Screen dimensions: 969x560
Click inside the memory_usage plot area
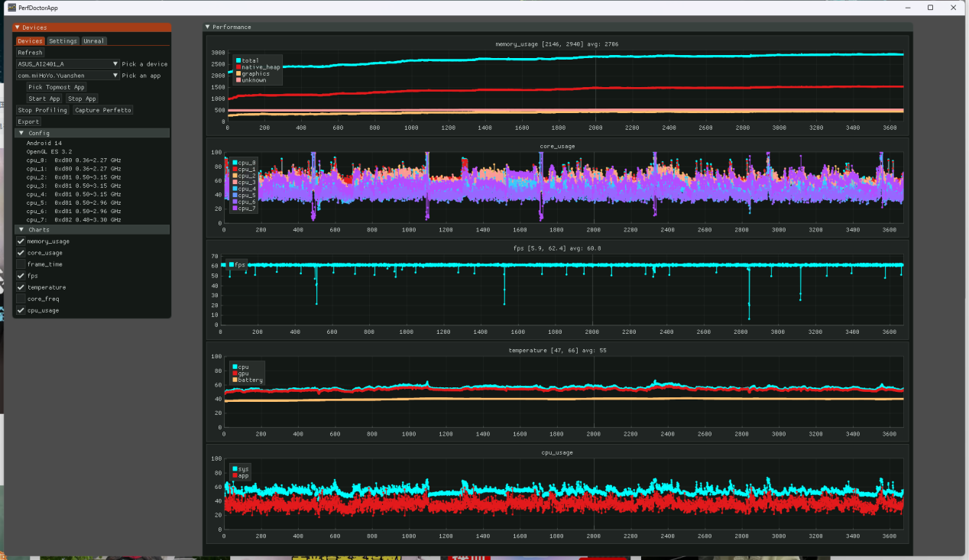pos(566,86)
